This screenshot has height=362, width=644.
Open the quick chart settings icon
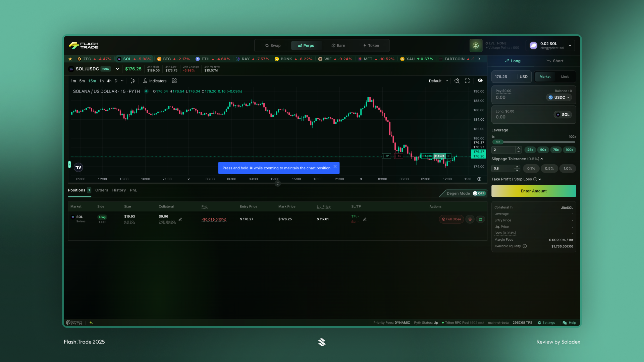coord(457,80)
